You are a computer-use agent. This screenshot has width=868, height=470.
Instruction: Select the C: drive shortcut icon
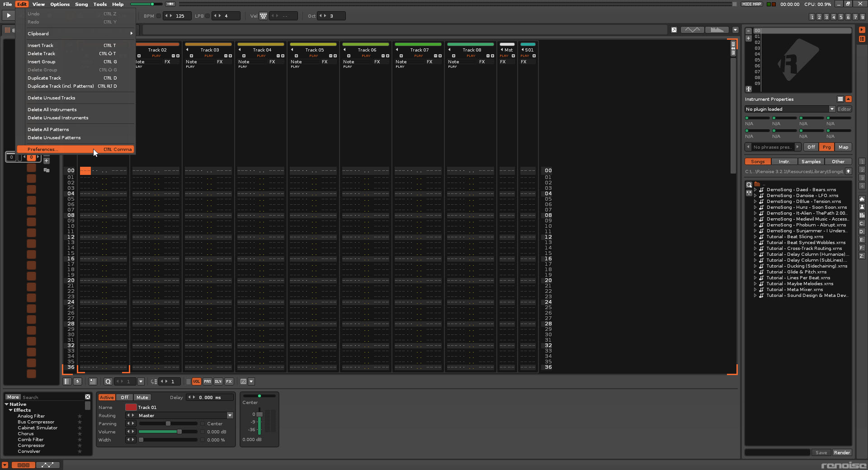coord(862,224)
